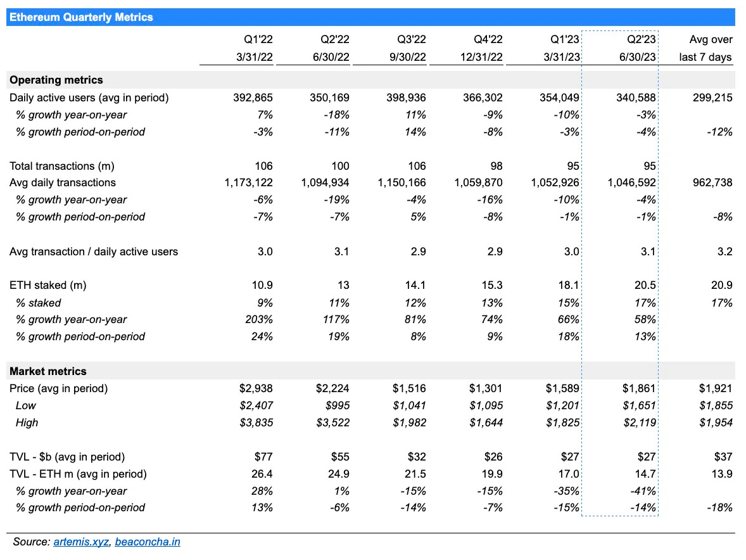Click the high price $2,119
The image size is (746, 560).
click(x=640, y=423)
